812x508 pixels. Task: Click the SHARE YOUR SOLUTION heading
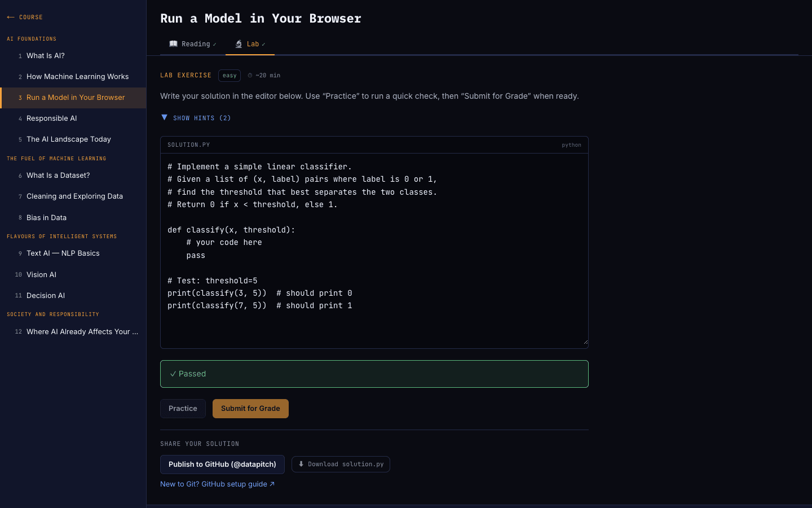tap(200, 444)
